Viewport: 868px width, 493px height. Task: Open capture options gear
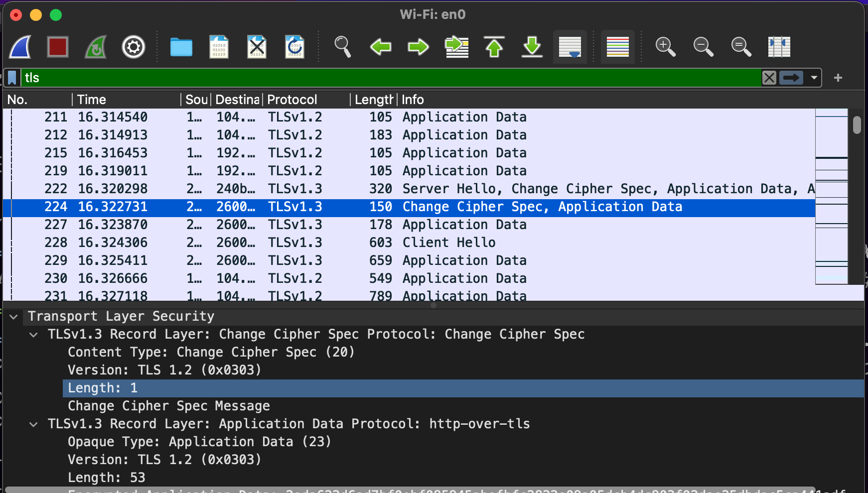pyautogui.click(x=134, y=47)
